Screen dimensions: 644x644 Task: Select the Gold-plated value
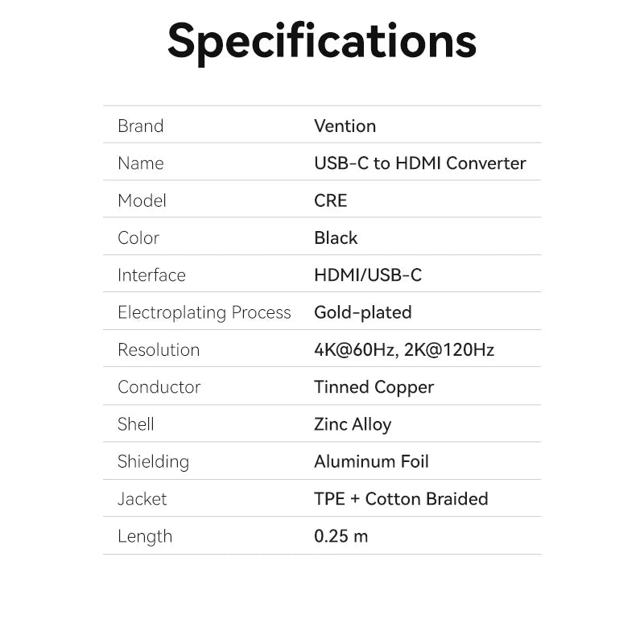362,312
